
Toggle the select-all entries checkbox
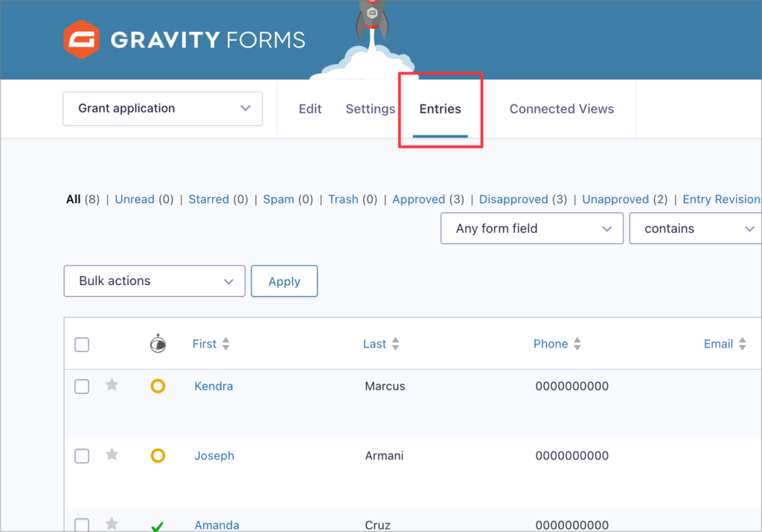tap(82, 344)
